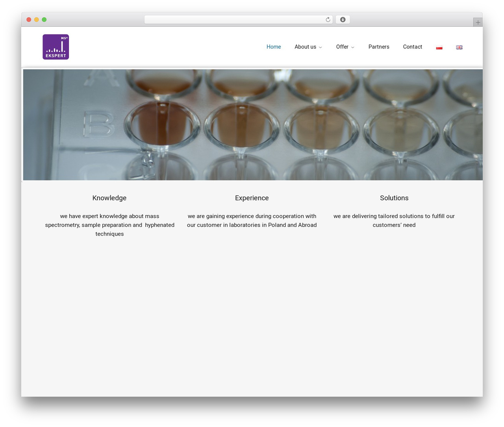Switch site language to English flag
The width and height of the screenshot is (504, 427).
coord(459,47)
